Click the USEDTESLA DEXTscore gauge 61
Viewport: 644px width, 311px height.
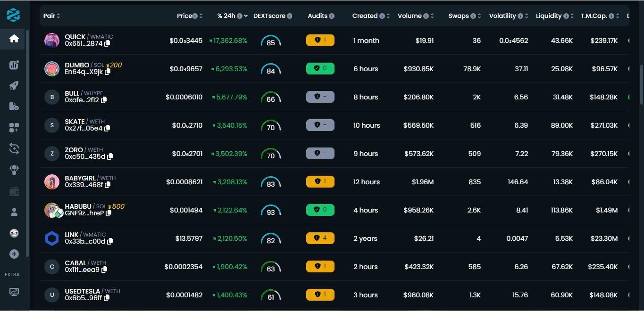[x=271, y=295]
